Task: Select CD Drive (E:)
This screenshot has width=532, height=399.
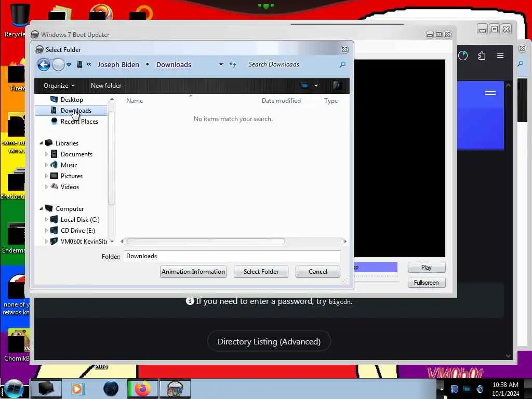Action: (x=78, y=230)
